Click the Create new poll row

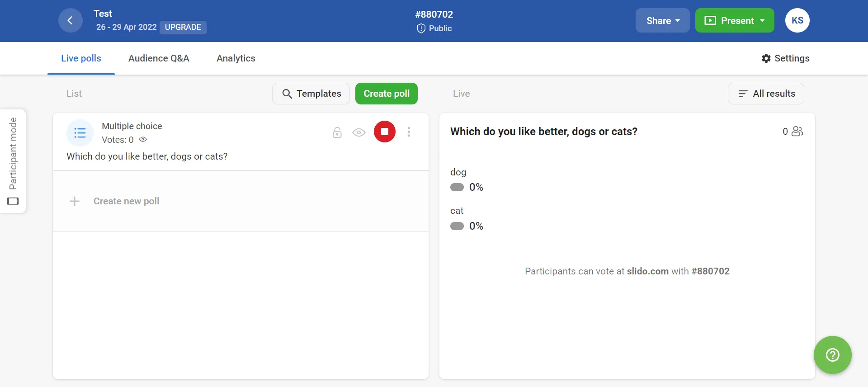pos(126,201)
